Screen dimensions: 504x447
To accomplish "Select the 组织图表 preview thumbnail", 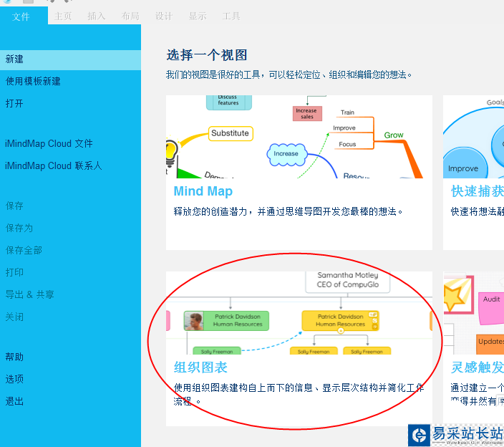I will [299, 313].
